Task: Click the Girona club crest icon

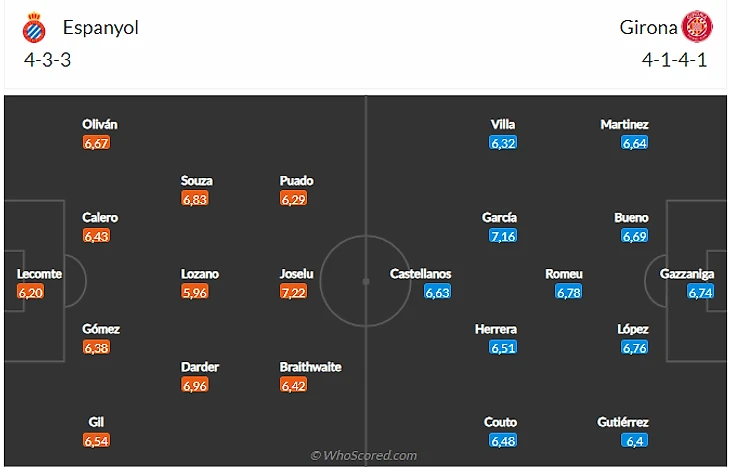Action: click(x=696, y=27)
